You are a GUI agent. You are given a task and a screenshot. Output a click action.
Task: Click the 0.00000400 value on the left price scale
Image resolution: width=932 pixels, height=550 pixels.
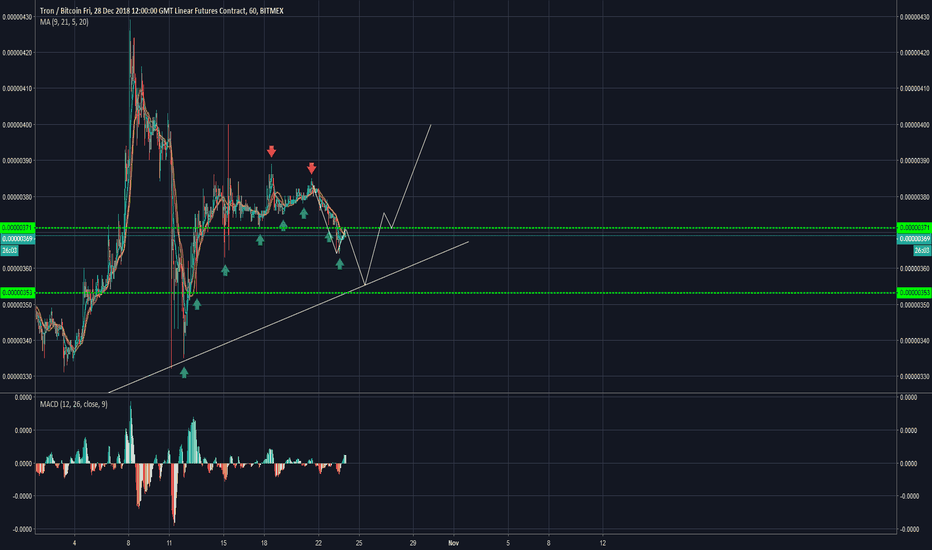[17, 125]
